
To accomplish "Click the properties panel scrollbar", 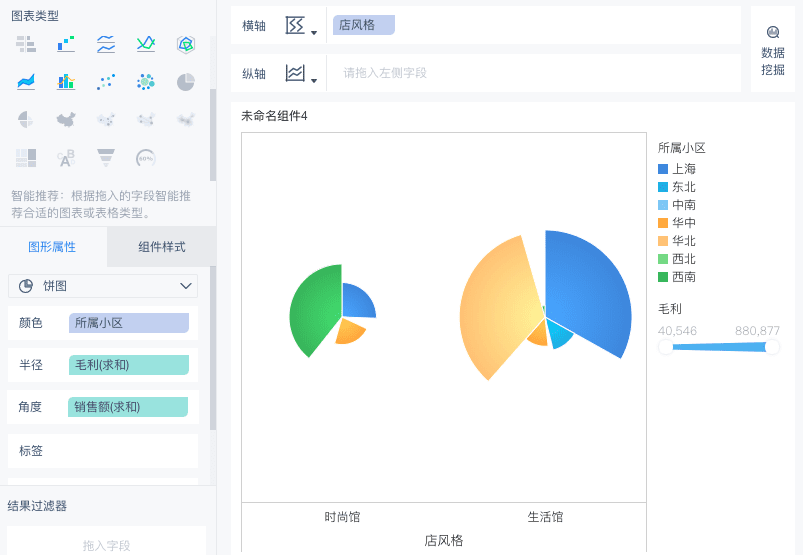I will tap(213, 348).
